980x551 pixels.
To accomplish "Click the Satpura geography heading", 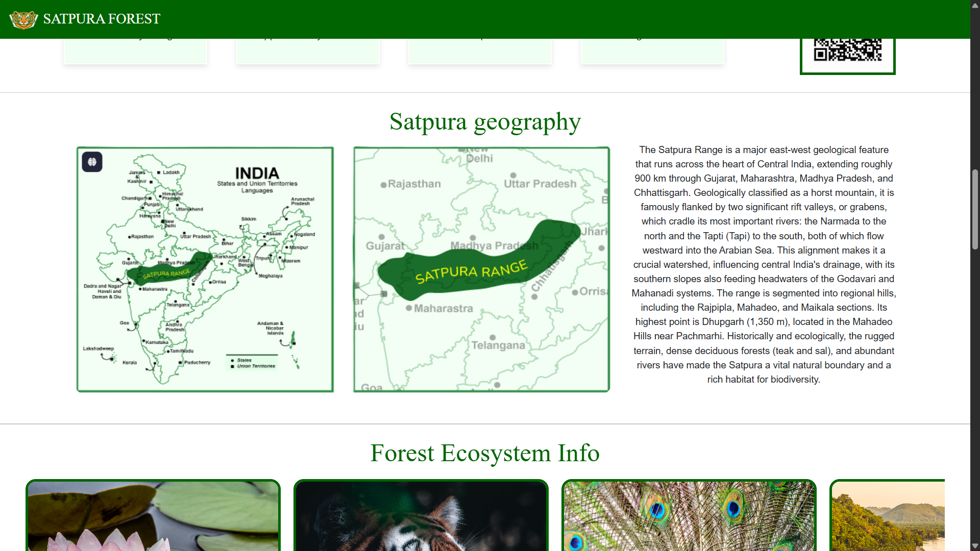I will pos(485,122).
